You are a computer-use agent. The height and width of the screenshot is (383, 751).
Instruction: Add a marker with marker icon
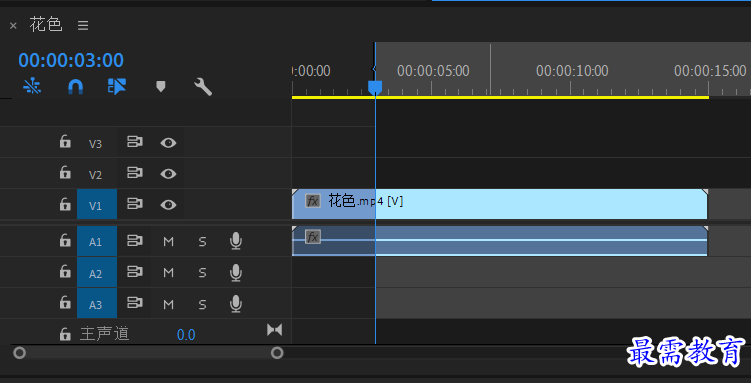click(161, 87)
